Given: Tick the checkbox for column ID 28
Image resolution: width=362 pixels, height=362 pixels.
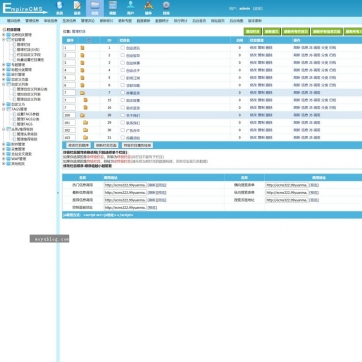Looking at the screenshot, I should (x=123, y=115).
